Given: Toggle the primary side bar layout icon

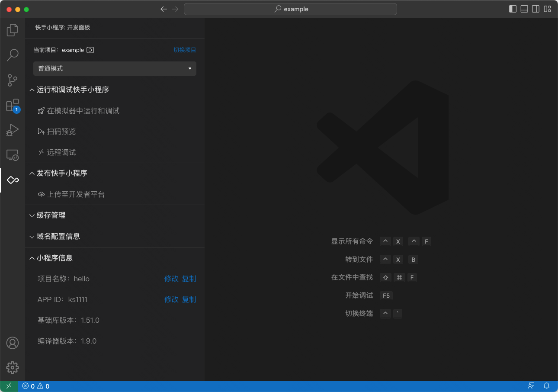Looking at the screenshot, I should (x=513, y=9).
